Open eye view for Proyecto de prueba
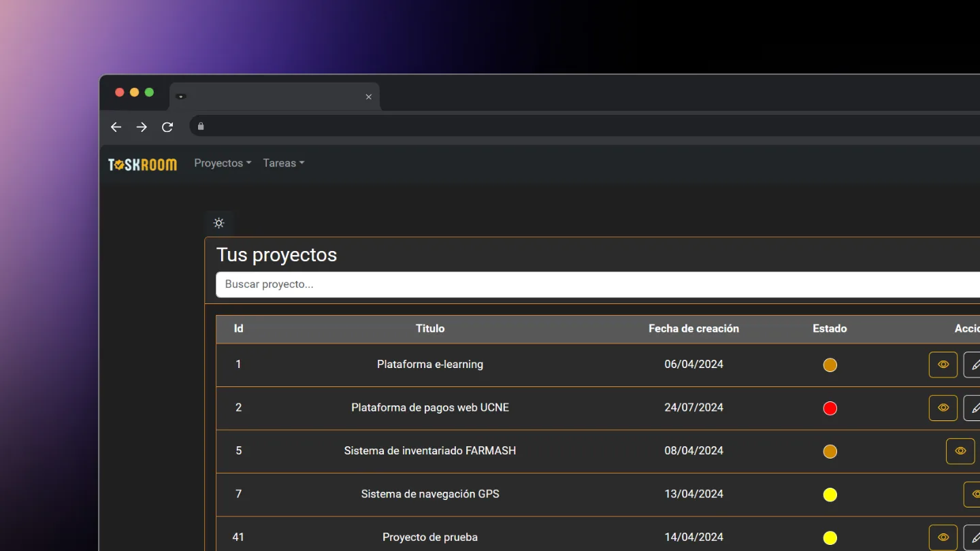The height and width of the screenshot is (551, 980). pos(943,537)
